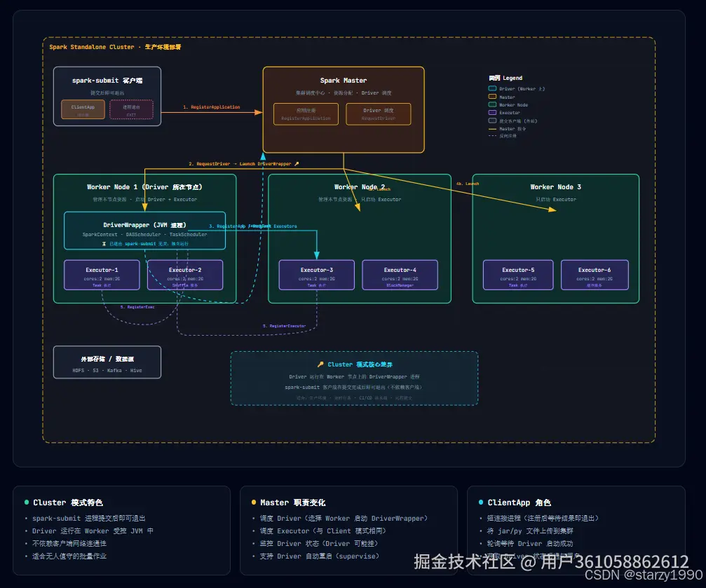Click the Cluster 模式特色 card heading

point(68,502)
